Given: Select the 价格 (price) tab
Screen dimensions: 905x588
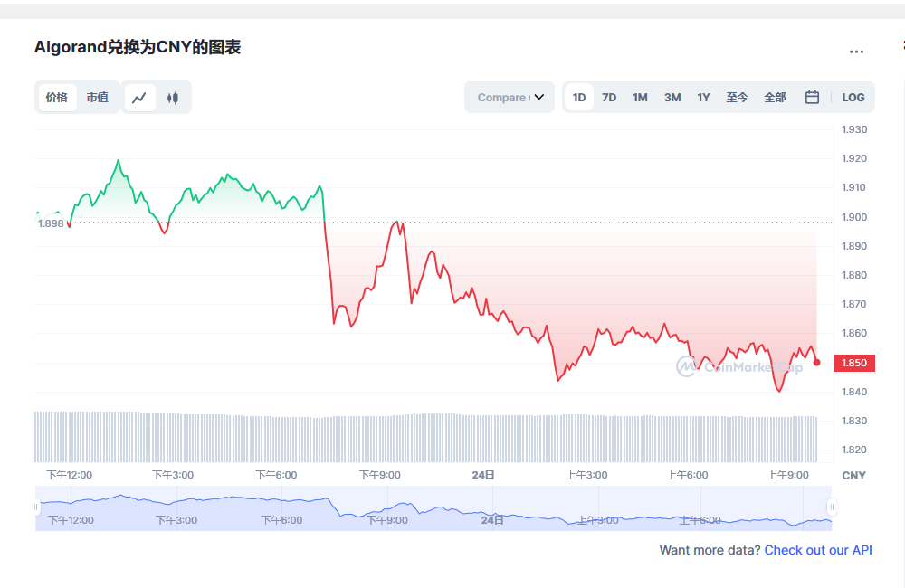Looking at the screenshot, I should 56,97.
